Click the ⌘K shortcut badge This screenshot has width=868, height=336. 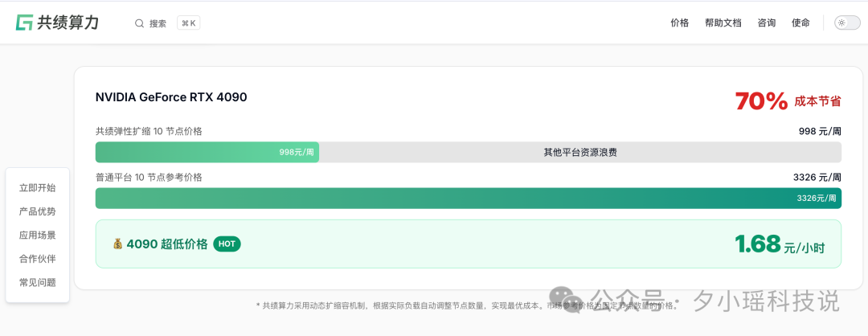tap(188, 23)
